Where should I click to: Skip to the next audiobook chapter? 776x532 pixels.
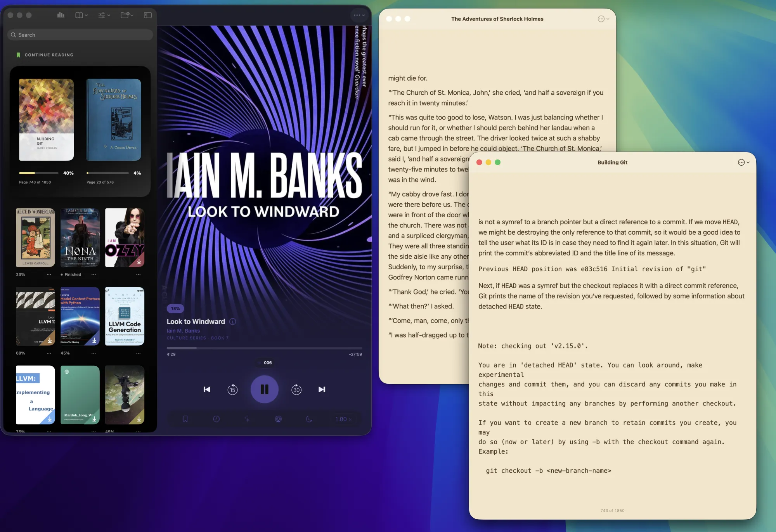pyautogui.click(x=322, y=390)
